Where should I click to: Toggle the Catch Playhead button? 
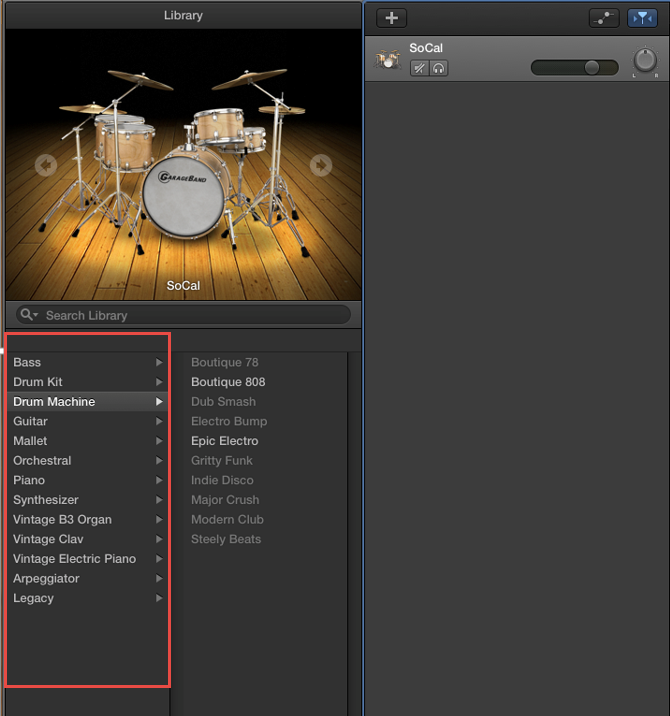coord(642,18)
